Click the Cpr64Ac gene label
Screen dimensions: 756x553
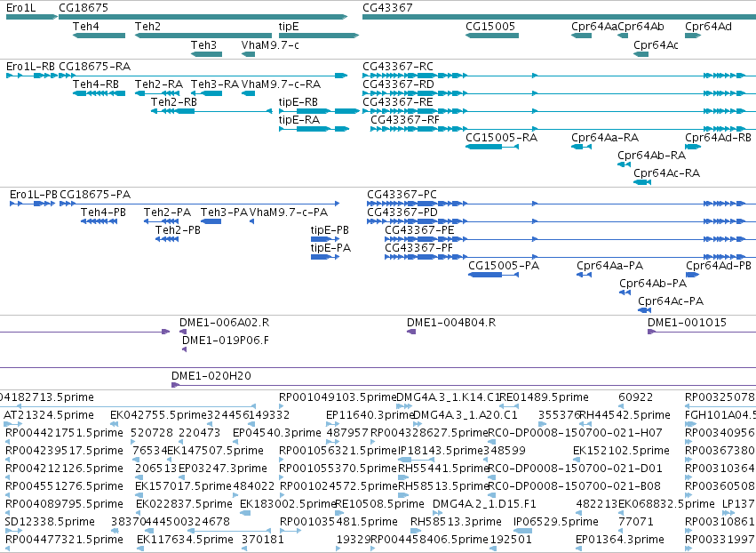point(656,44)
